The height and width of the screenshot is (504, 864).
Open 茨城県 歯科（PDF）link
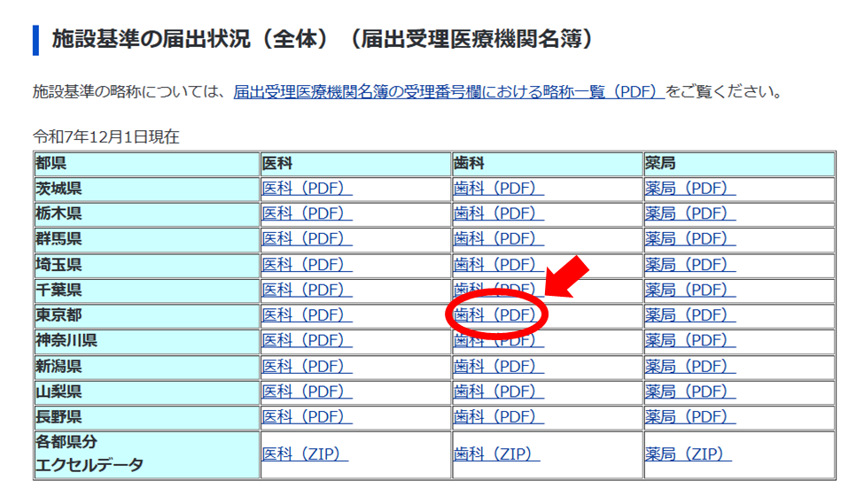(498, 189)
